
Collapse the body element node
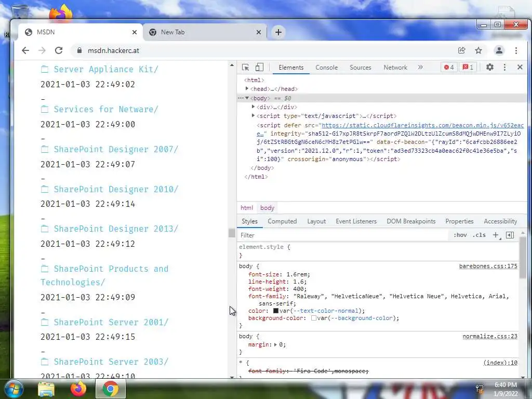coord(247,98)
